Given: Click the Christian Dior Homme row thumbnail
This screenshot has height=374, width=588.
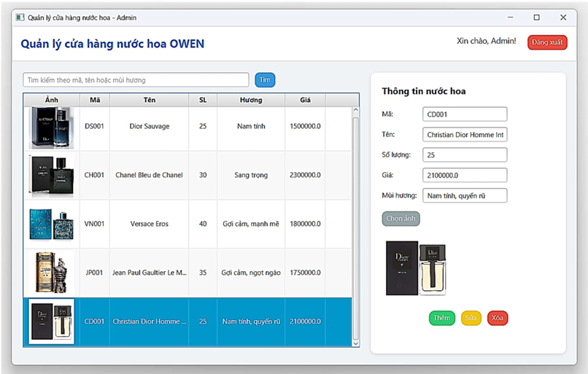Looking at the screenshot, I should [51, 322].
